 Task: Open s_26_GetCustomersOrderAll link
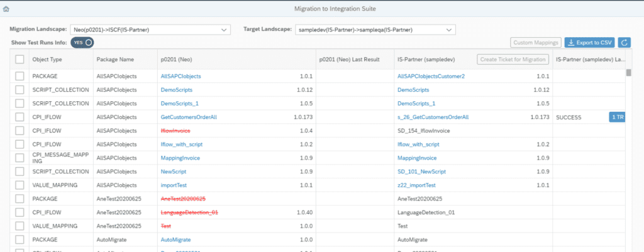click(x=433, y=117)
